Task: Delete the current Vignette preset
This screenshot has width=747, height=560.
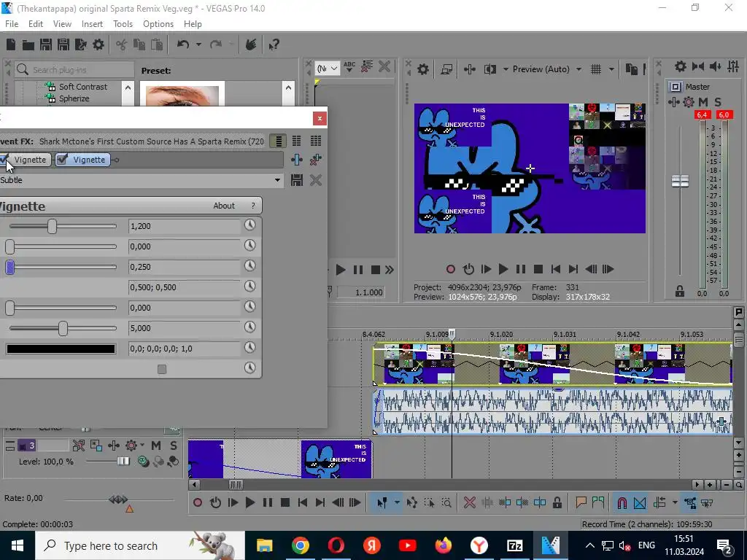Action: (x=315, y=181)
